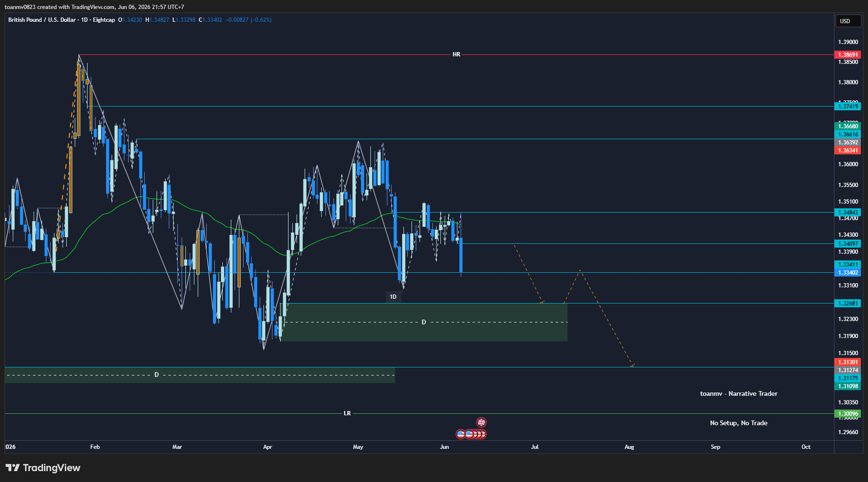The width and height of the screenshot is (868, 482).
Task: Click the 1.39000 price scale value
Action: (x=848, y=42)
